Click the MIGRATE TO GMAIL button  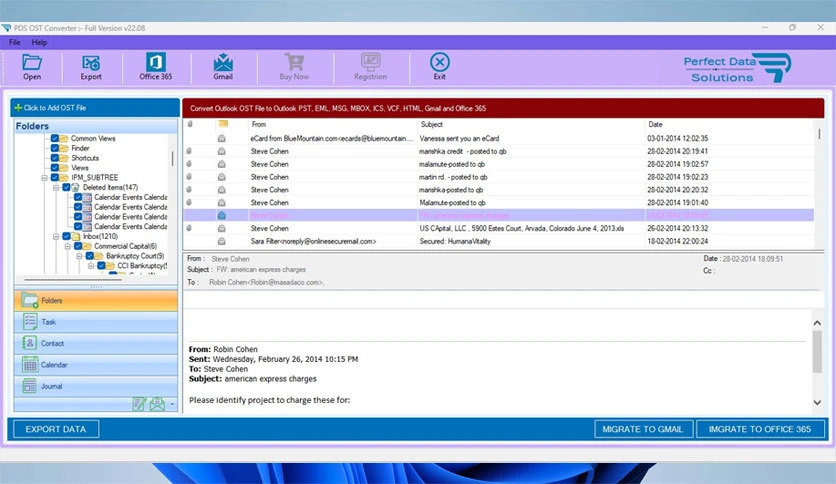pyautogui.click(x=643, y=429)
